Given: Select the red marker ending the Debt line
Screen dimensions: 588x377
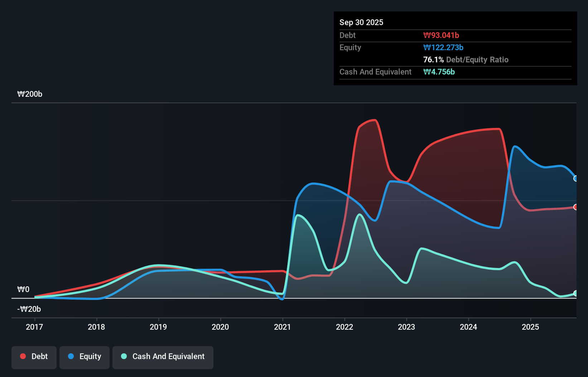Looking at the screenshot, I should [x=576, y=207].
